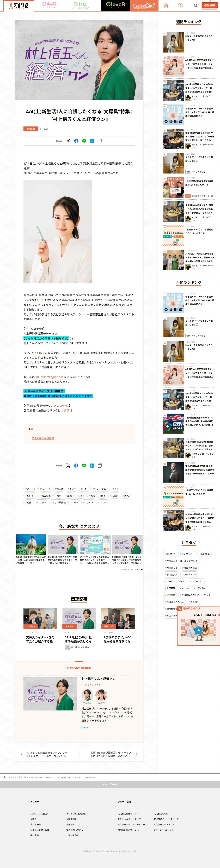Click the ON AIR button
The image size is (220, 868).
click(210, 5)
